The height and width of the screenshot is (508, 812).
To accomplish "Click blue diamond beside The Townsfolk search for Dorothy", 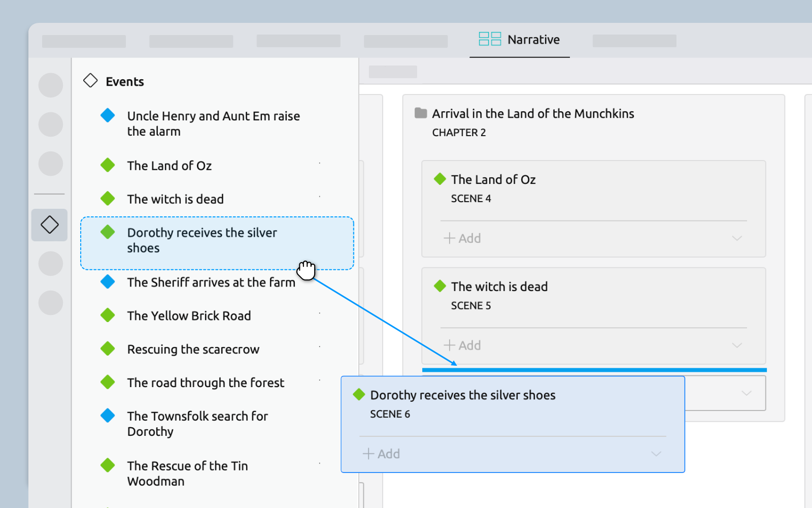I will pyautogui.click(x=108, y=416).
